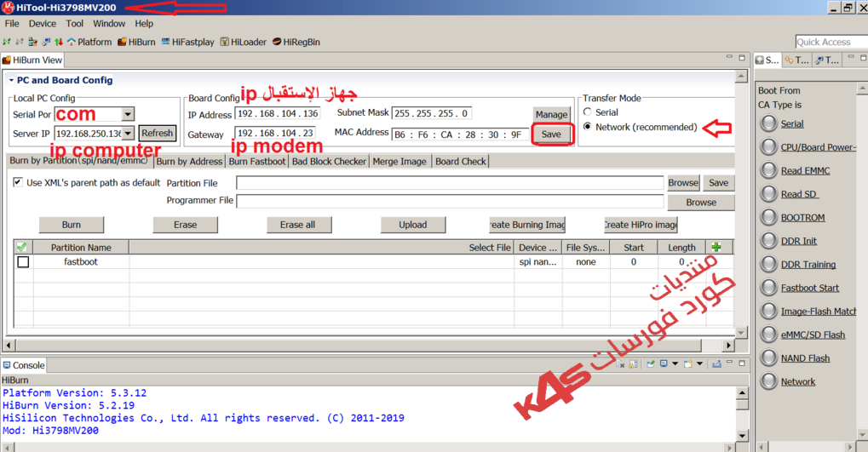Click the Serial boot status indicator
Screen dimensions: 868x452
pos(768,123)
